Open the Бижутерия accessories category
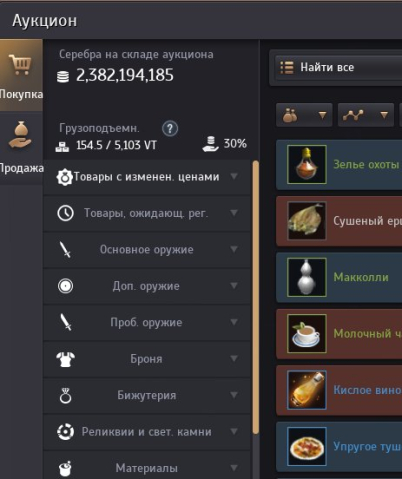 pos(147,395)
